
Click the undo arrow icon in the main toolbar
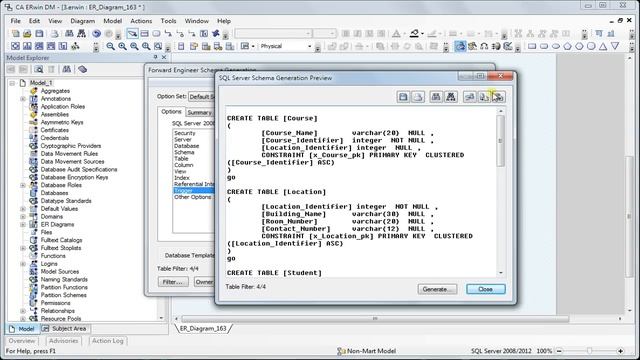tap(96, 33)
